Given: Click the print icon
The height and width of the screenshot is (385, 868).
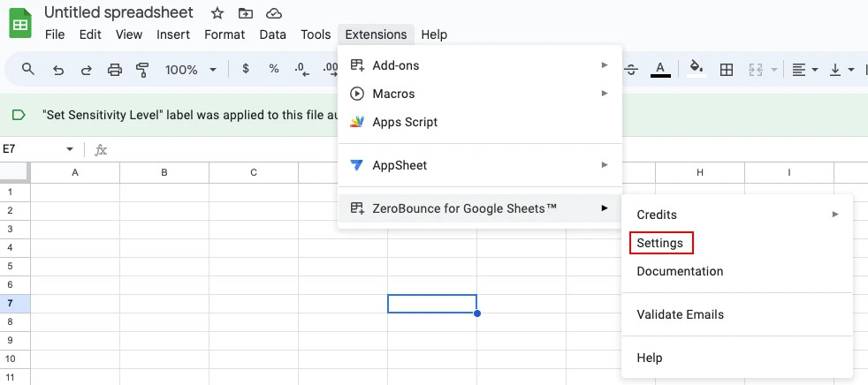Looking at the screenshot, I should [x=114, y=70].
